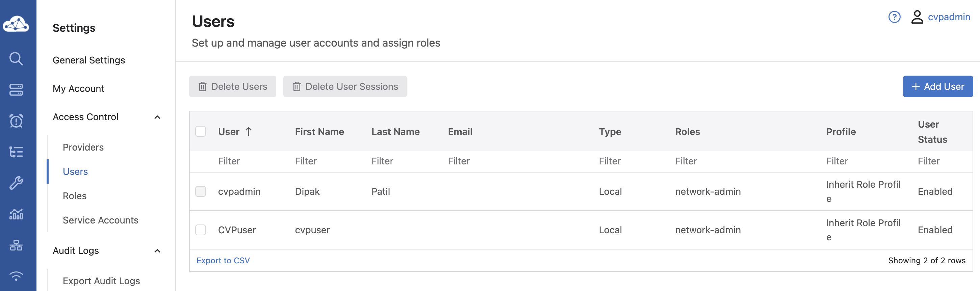Screen dimensions: 980x291
Task: Open the devices server icon in sidebar
Action: pos(16,90)
